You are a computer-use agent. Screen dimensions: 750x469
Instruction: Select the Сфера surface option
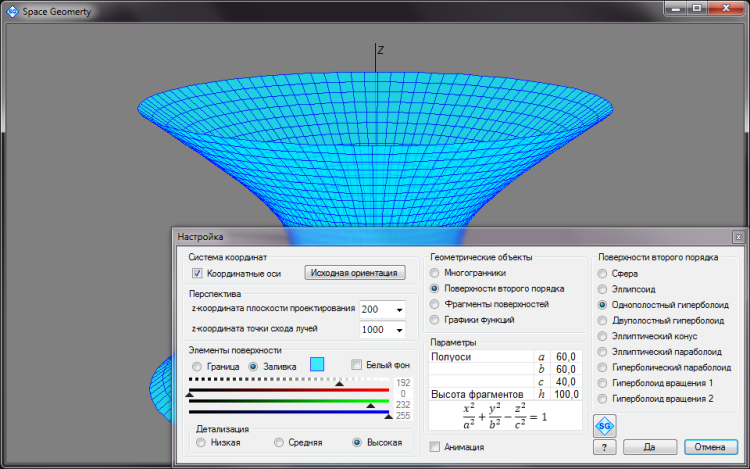coord(602,273)
